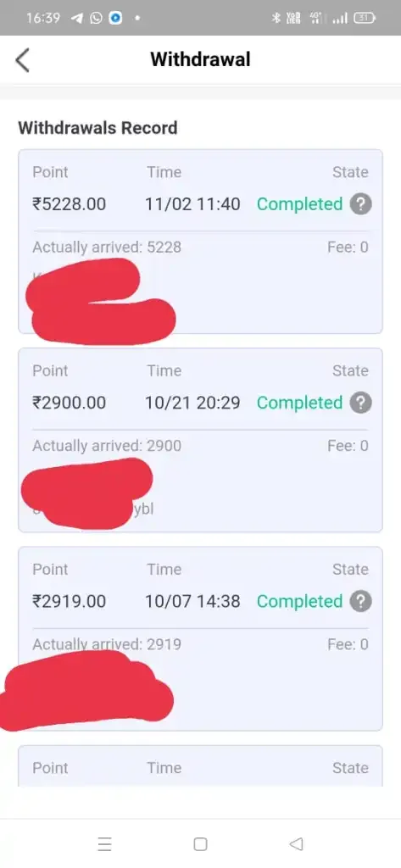Tap the partially visible fourth withdrawal card

coord(200,766)
